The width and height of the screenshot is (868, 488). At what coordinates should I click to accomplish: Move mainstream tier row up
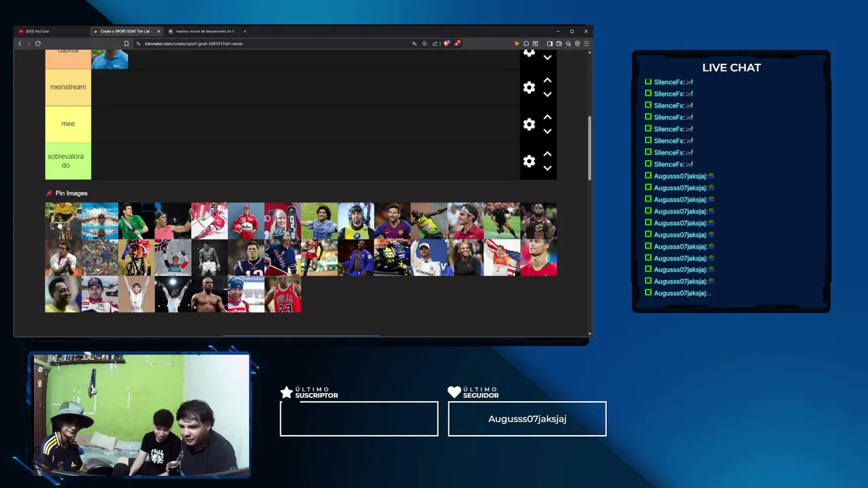click(x=547, y=81)
